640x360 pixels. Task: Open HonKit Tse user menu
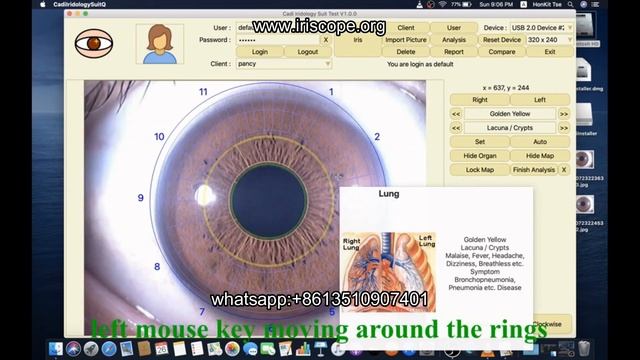coord(547,4)
